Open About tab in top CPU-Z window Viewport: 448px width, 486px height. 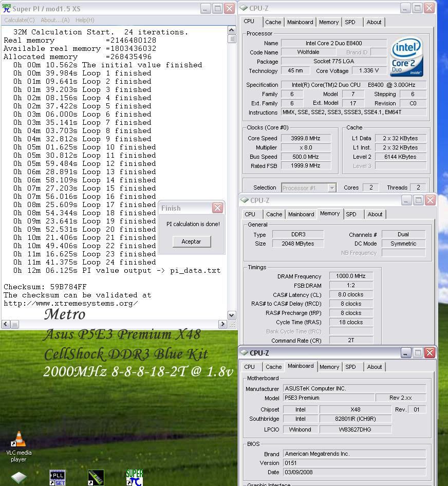tap(374, 22)
